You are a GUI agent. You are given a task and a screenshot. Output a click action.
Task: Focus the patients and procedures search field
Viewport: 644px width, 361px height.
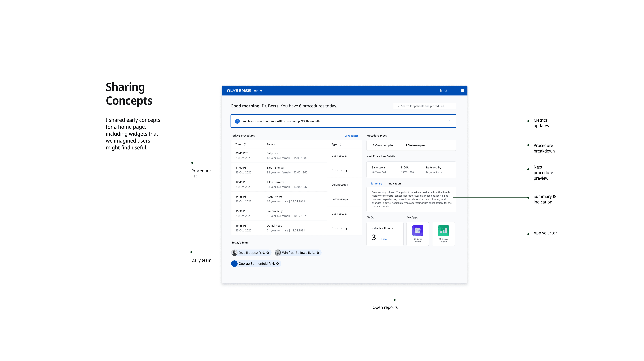click(x=425, y=106)
